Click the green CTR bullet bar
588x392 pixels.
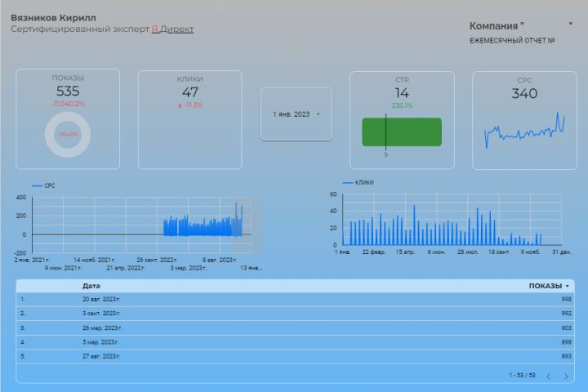pyautogui.click(x=402, y=132)
